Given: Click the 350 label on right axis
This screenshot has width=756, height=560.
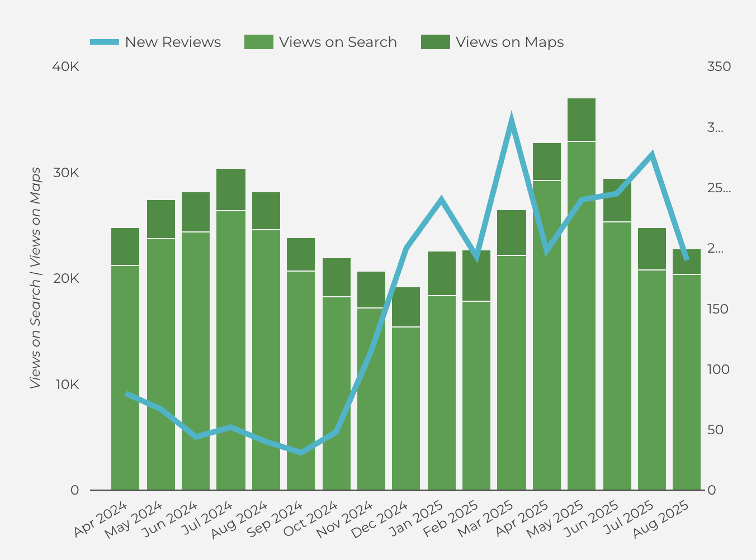Looking at the screenshot, I should pyautogui.click(x=719, y=67).
